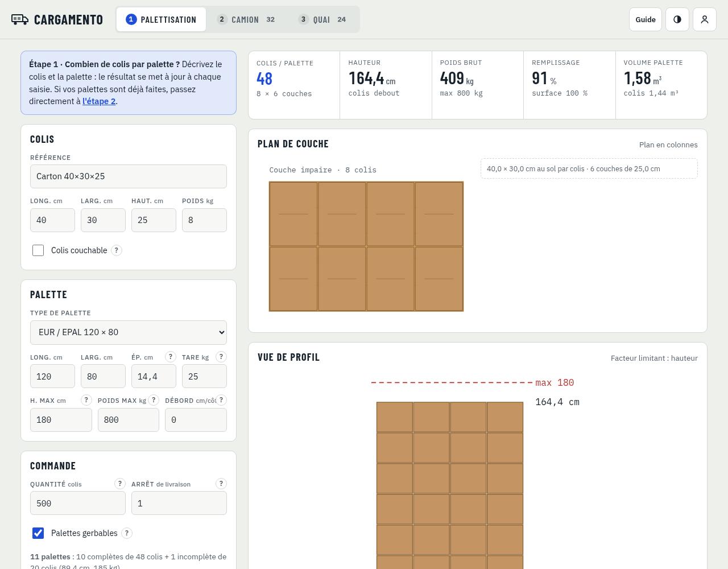Screen dimensions: 728x569
Task: Show help for H. MAX cm field
Action: (86, 400)
